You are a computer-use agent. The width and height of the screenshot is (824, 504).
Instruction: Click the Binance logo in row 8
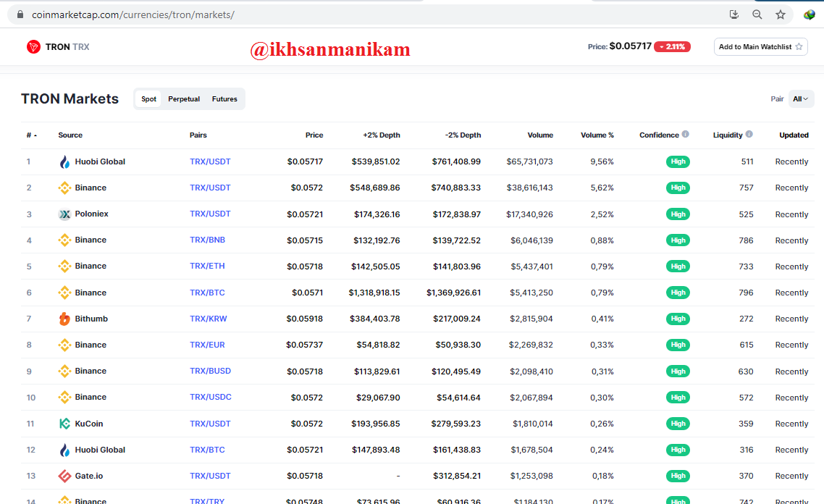[64, 345]
